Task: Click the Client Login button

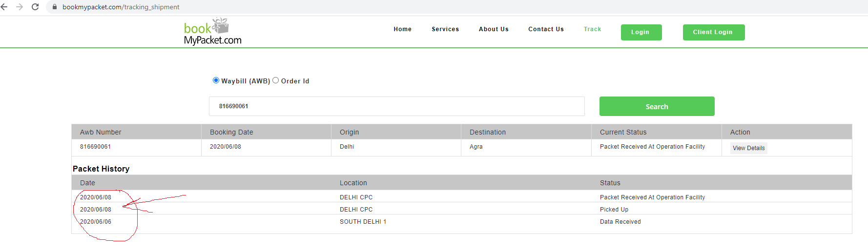Action: pyautogui.click(x=713, y=32)
